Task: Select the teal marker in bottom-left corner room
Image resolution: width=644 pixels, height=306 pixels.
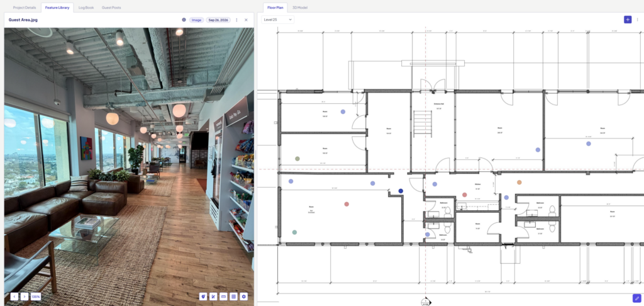Action: pos(294,232)
